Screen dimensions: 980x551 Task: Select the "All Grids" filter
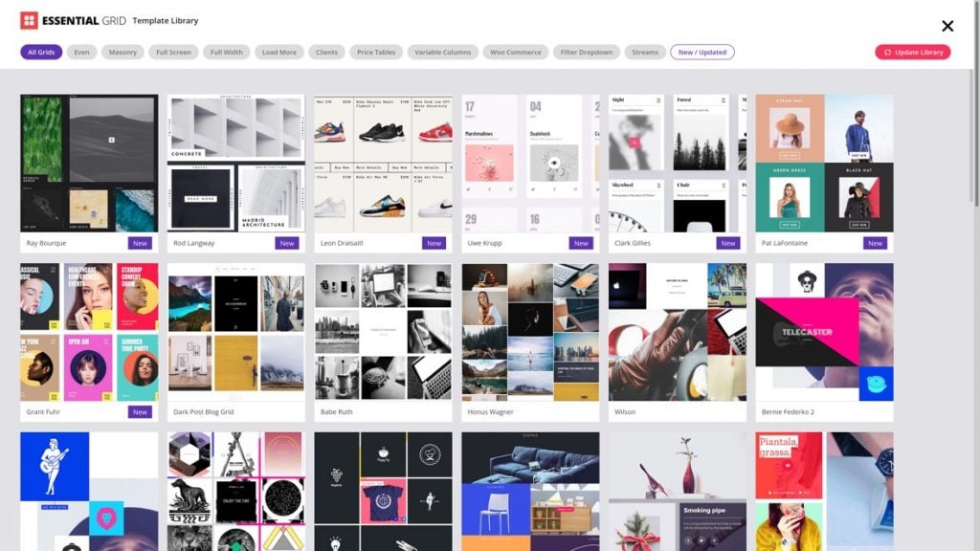(40, 52)
